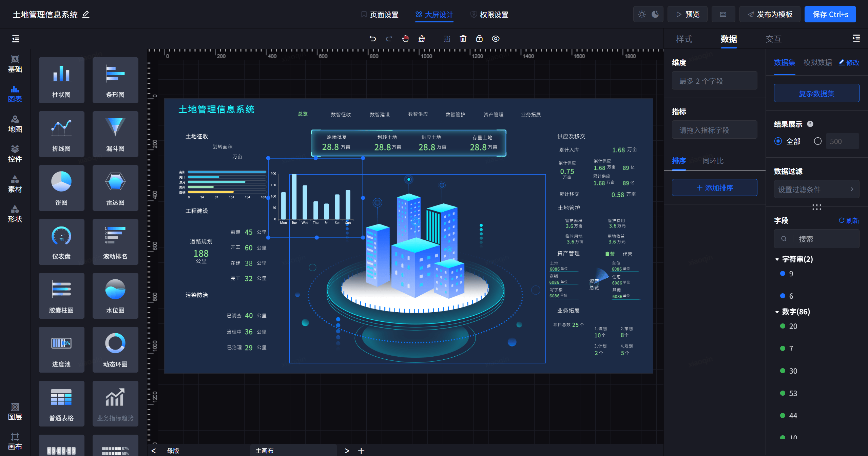868x456 pixels.
Task: Click 发布为模板 button
Action: click(x=770, y=14)
